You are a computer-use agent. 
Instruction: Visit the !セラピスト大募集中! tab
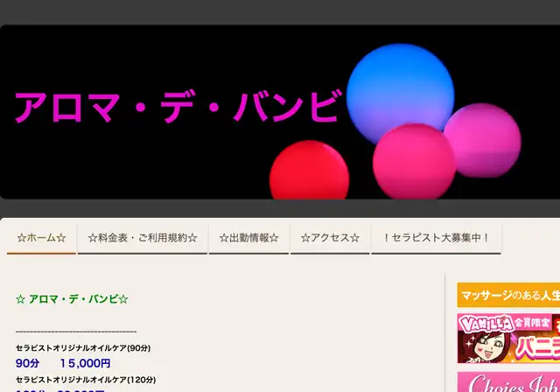[436, 238]
